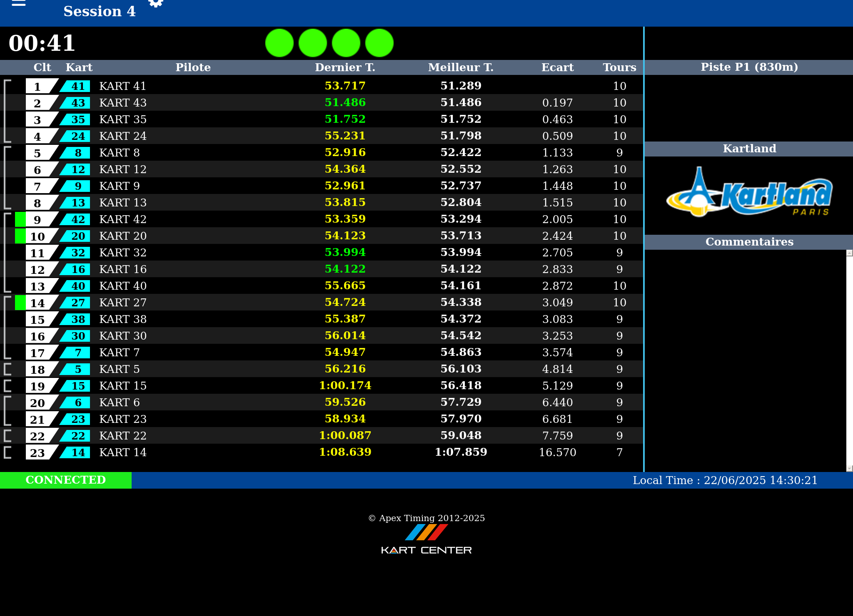Sort by Meilleur T. column header

click(x=461, y=67)
